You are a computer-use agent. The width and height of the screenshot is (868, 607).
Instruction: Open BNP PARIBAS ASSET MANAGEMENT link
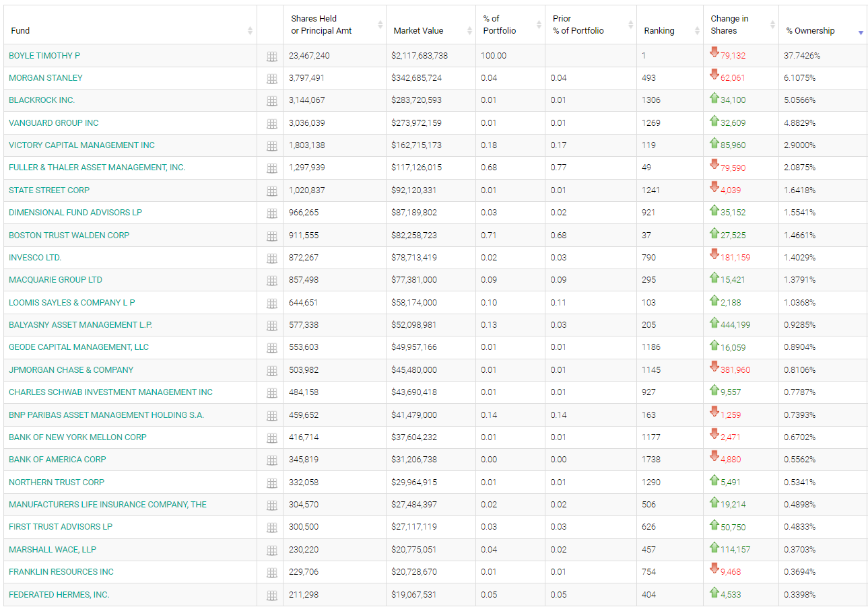coord(106,415)
